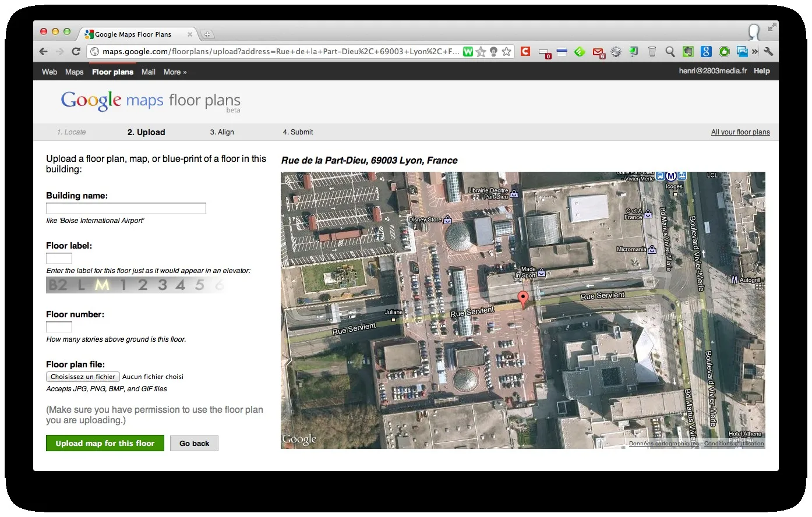Click the red location pin on the map
The height and width of the screenshot is (517, 812).
click(523, 299)
